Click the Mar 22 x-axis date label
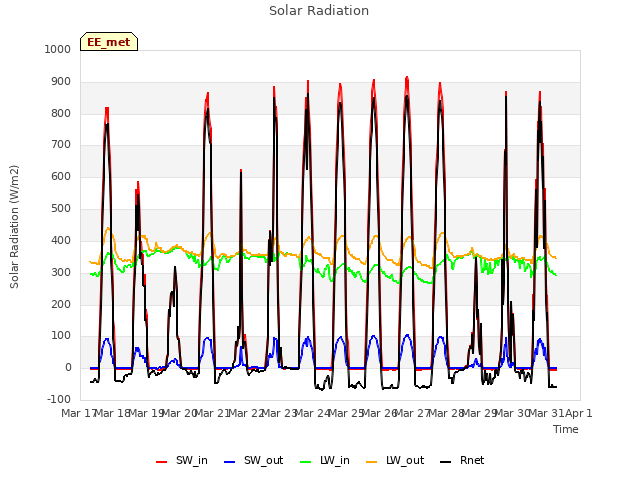The image size is (640, 480). click(246, 413)
